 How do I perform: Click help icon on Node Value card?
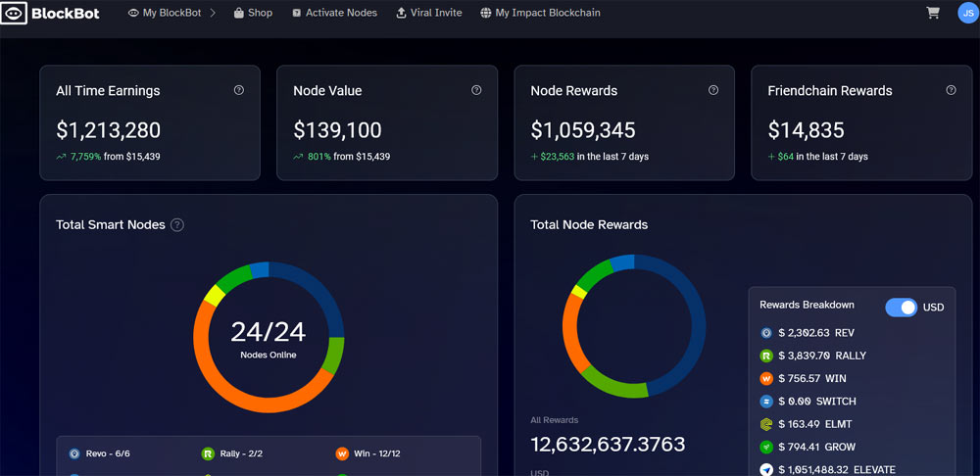[x=476, y=90]
